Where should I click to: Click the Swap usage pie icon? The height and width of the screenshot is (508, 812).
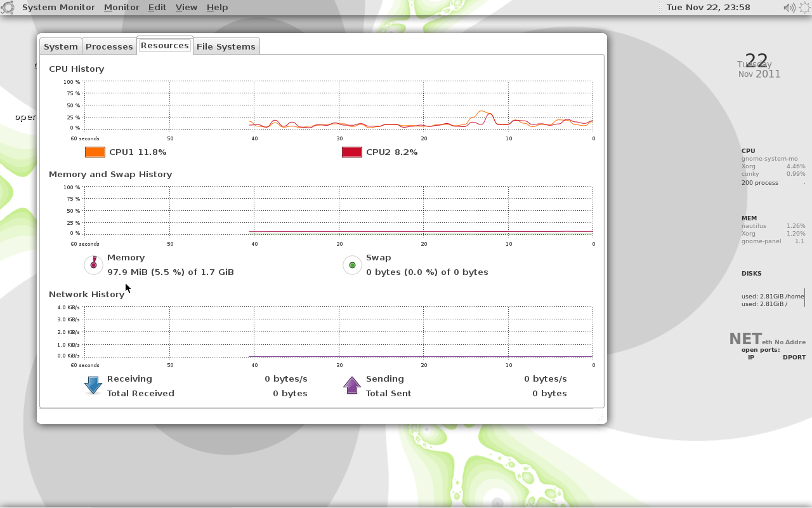click(352, 265)
